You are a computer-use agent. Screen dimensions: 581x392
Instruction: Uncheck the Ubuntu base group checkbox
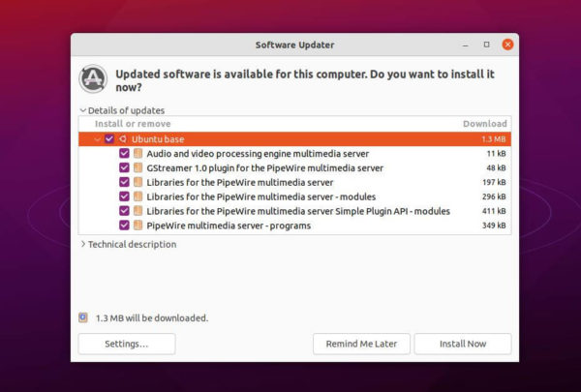[108, 139]
